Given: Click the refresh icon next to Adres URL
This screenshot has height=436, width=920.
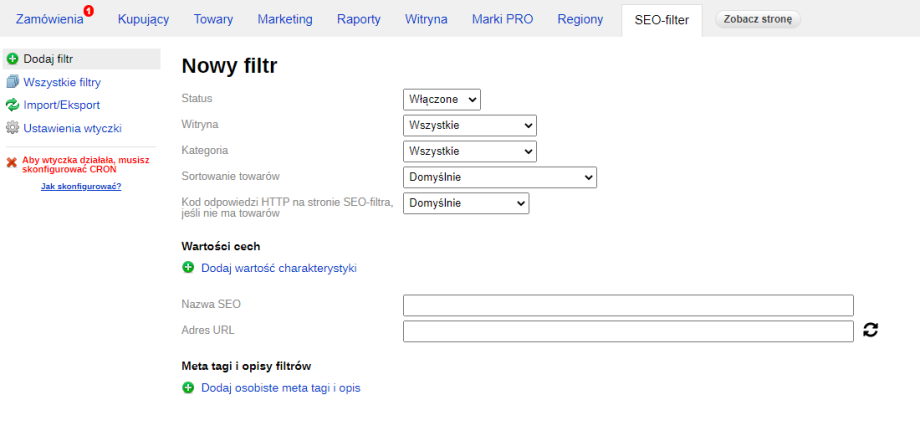Looking at the screenshot, I should (870, 330).
